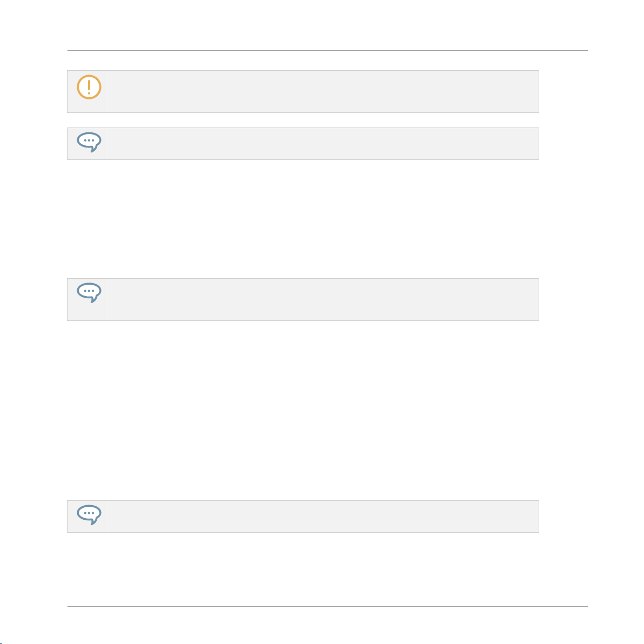Click inside the middle speech bubble note box
Screen dimensions: 644x644
pyautogui.click(x=303, y=299)
